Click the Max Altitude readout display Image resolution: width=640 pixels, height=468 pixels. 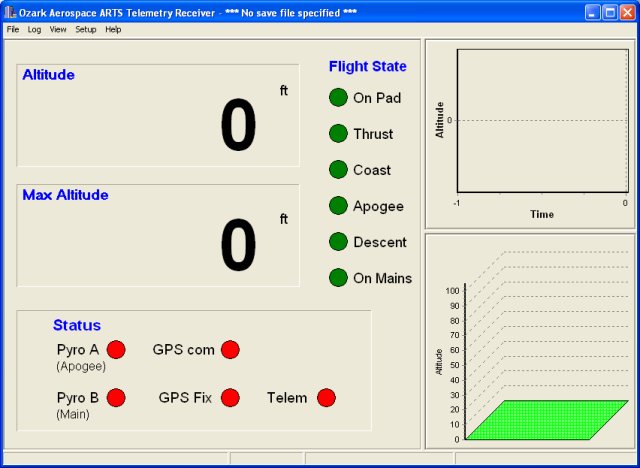(x=158, y=235)
